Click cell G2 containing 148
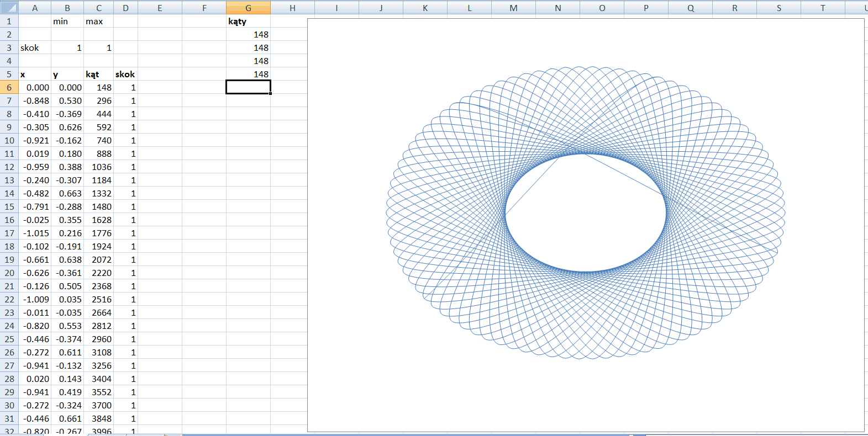The height and width of the screenshot is (436, 868). click(x=248, y=34)
